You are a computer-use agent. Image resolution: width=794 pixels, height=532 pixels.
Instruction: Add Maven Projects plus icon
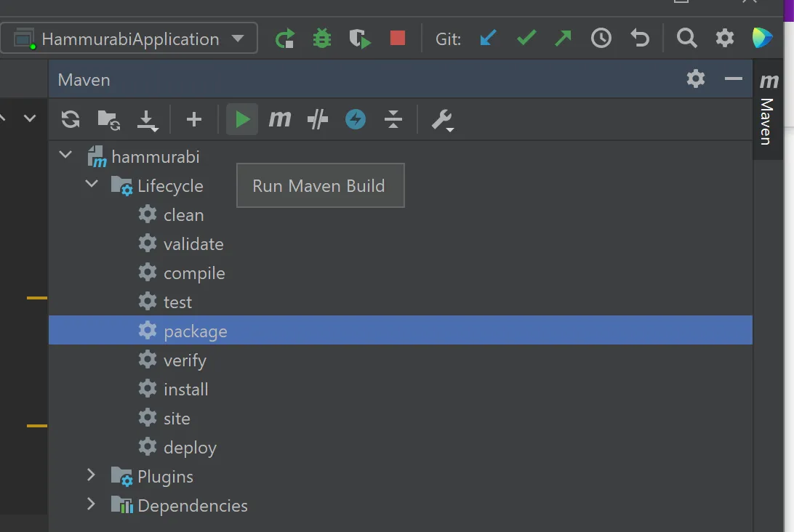[194, 119]
